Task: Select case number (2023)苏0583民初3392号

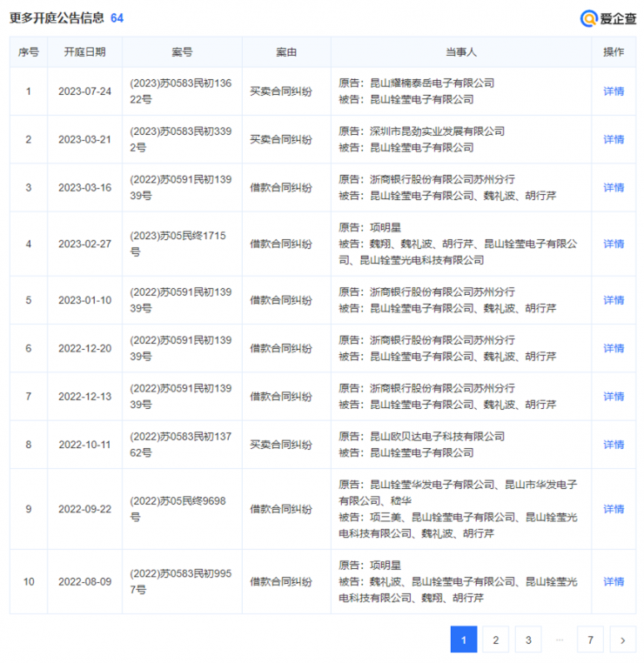Action: [x=180, y=139]
